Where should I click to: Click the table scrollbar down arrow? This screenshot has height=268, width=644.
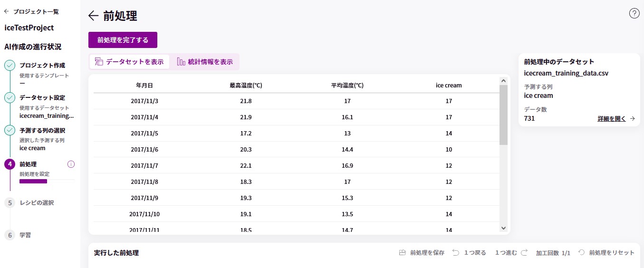click(504, 229)
